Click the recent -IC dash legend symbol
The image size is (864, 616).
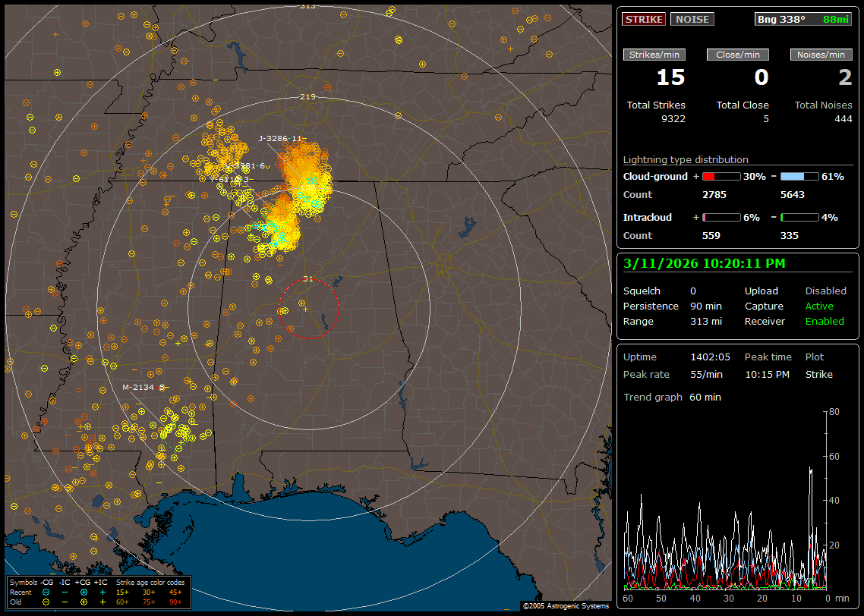(65, 592)
